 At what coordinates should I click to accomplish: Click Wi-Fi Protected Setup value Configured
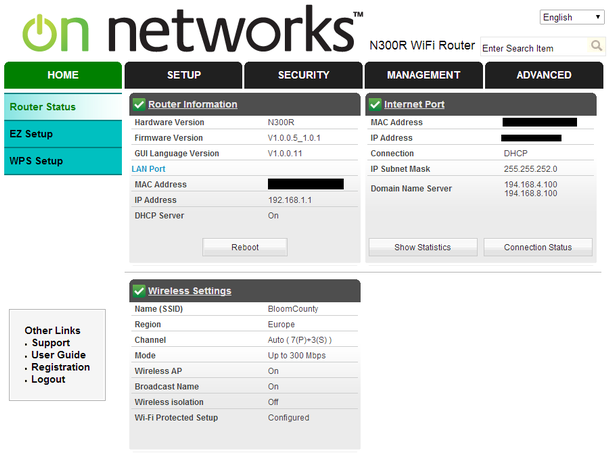pyautogui.click(x=289, y=418)
